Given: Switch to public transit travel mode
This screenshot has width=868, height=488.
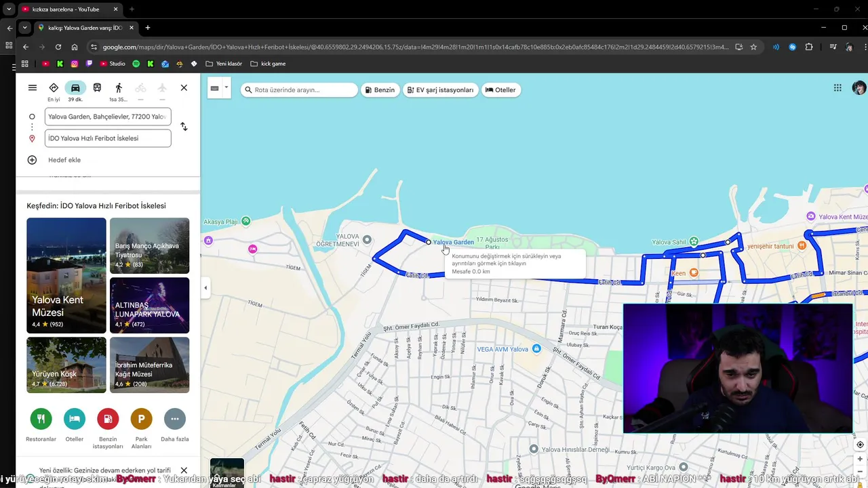Looking at the screenshot, I should click(97, 88).
